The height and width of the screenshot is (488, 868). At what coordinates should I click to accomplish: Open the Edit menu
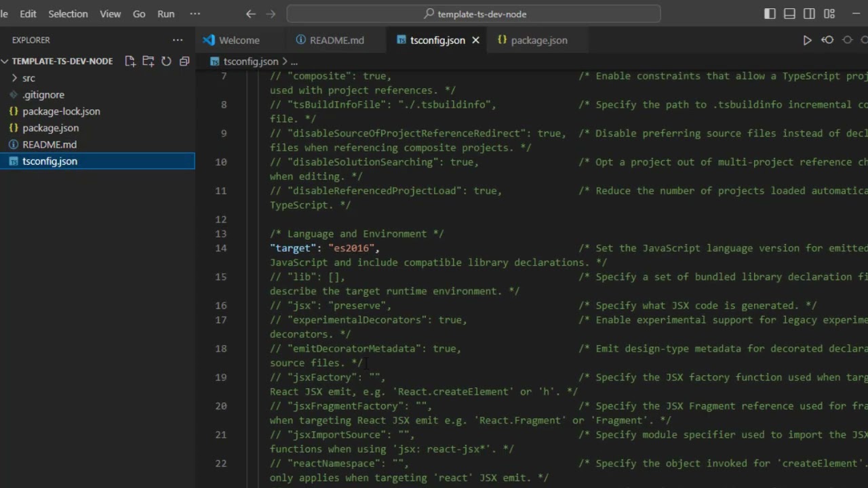click(x=28, y=14)
